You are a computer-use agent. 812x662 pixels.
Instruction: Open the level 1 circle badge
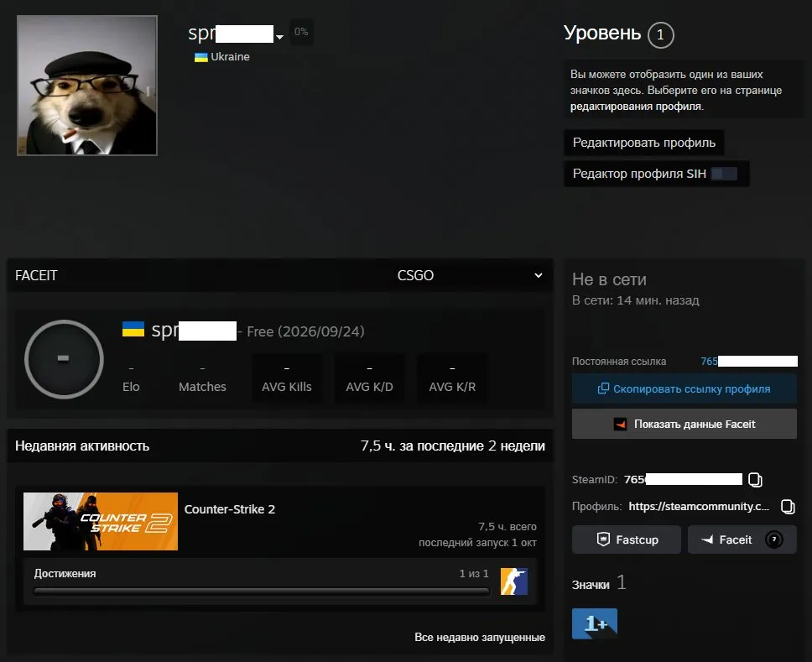660,35
